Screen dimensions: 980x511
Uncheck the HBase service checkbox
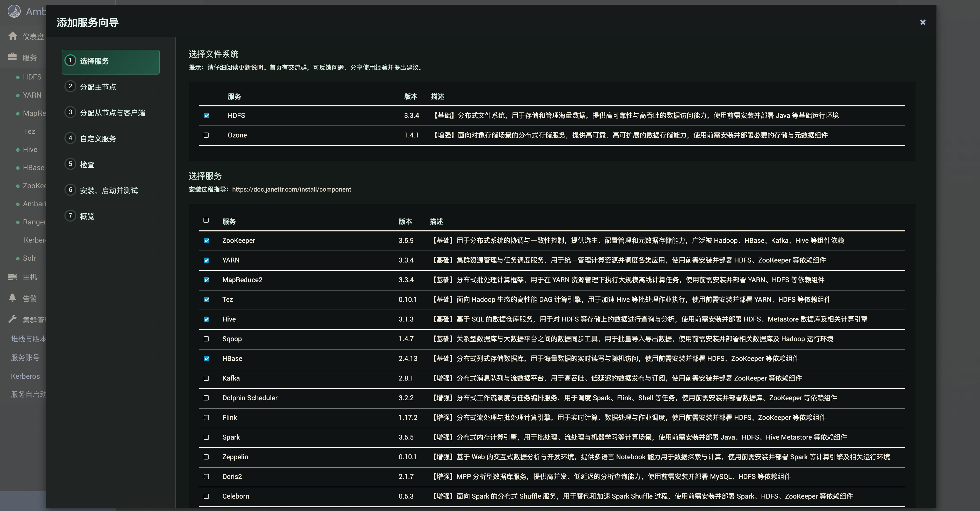[206, 359]
